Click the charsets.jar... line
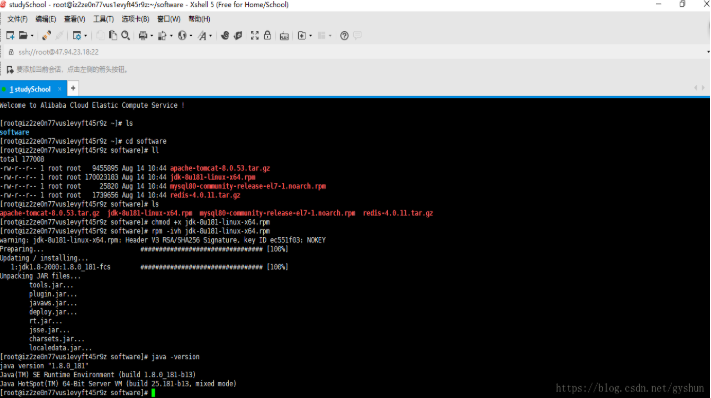711x398 pixels. point(57,339)
